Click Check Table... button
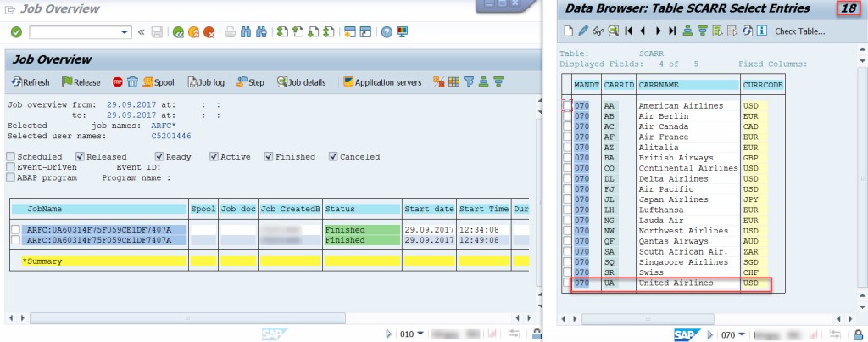 point(800,31)
